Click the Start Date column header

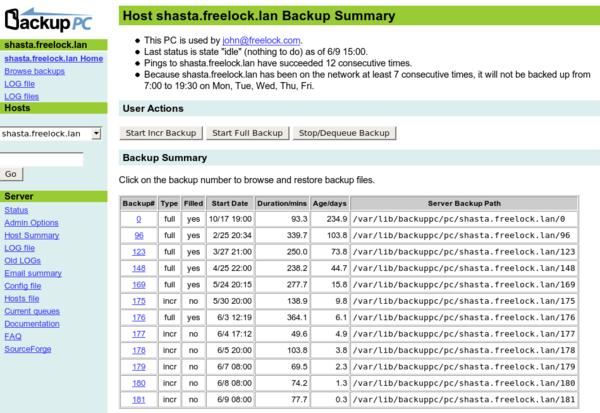pyautogui.click(x=230, y=204)
